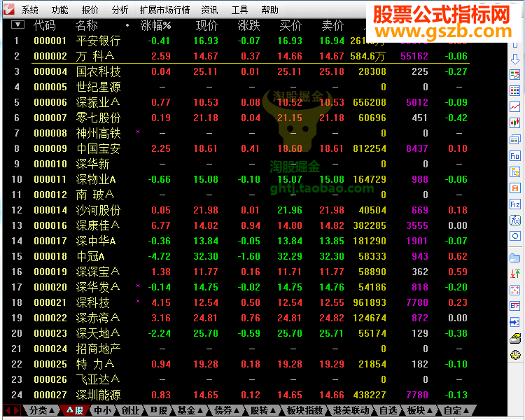
Task: Open the red line chart icon
Action: pyautogui.click(x=515, y=107)
